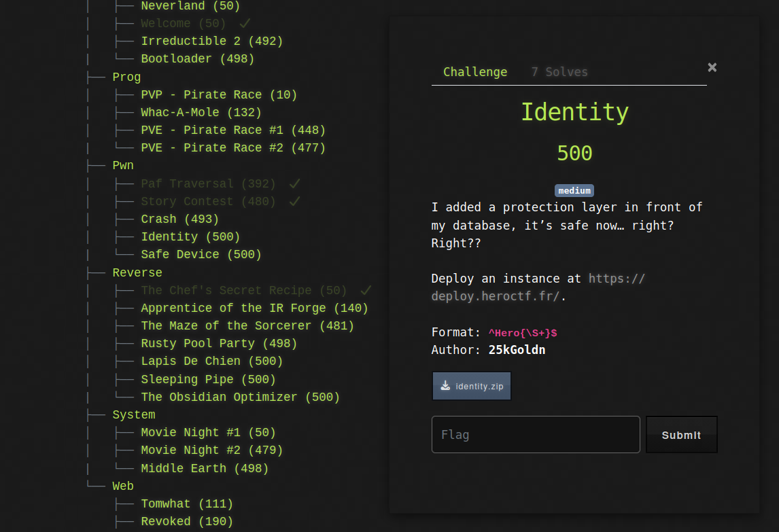Viewport: 779px width, 532px height.
Task: Select the Challenge tab
Action: [x=474, y=72]
